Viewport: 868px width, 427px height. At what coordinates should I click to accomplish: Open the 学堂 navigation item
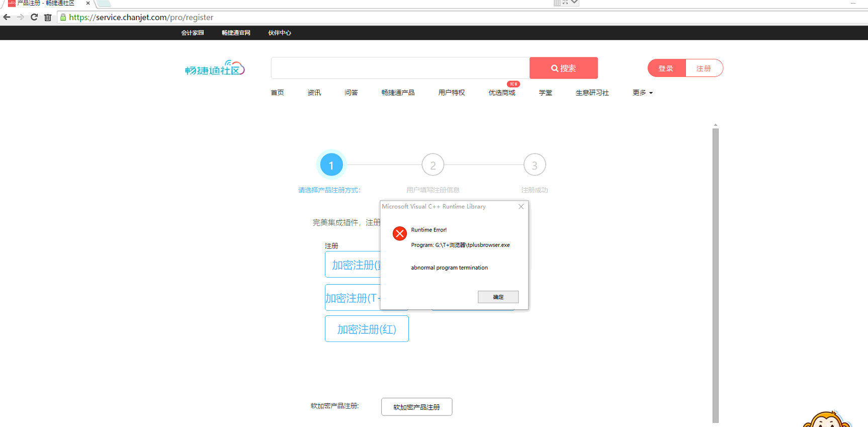546,93
